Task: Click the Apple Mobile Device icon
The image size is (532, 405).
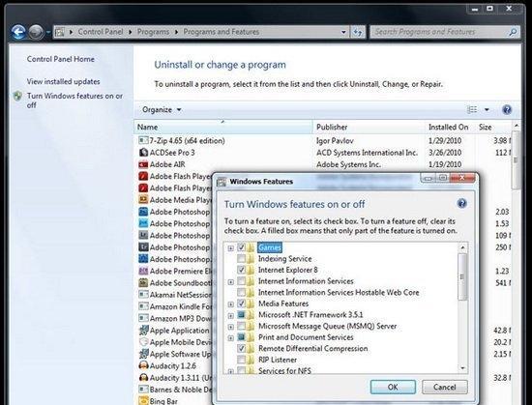Action: (x=143, y=342)
